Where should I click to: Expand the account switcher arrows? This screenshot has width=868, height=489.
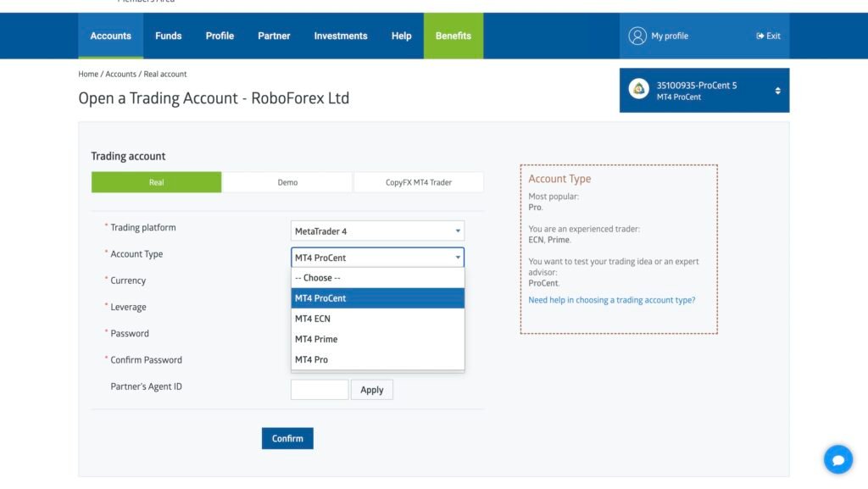(778, 91)
